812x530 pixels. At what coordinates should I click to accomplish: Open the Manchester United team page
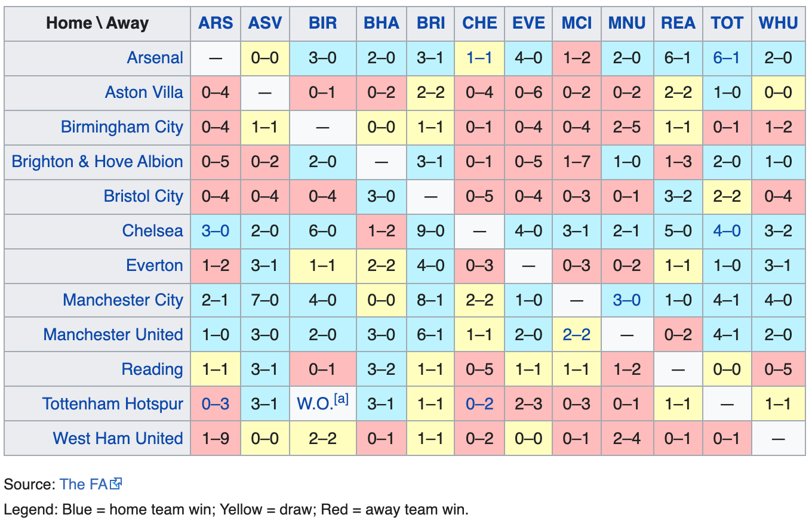pos(113,335)
